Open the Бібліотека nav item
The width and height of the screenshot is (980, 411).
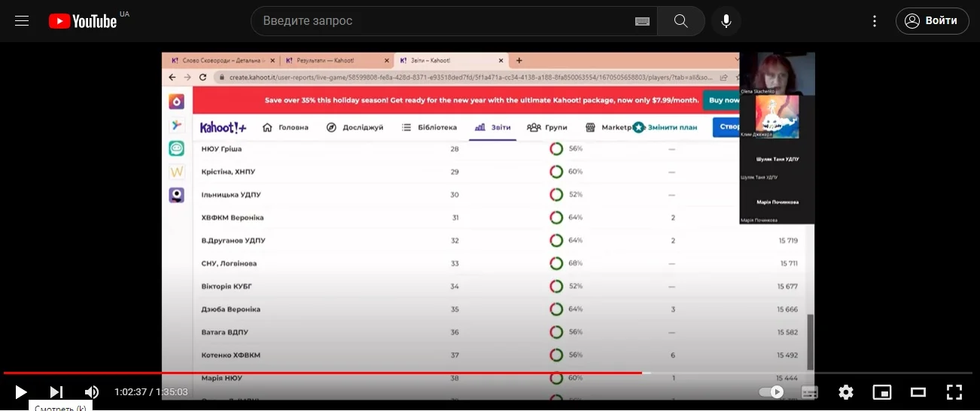[x=429, y=127]
